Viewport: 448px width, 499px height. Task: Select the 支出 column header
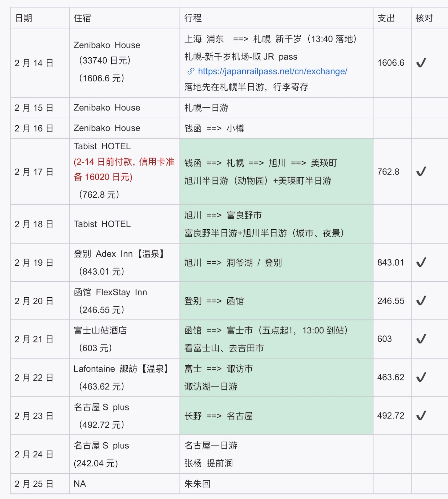(386, 18)
